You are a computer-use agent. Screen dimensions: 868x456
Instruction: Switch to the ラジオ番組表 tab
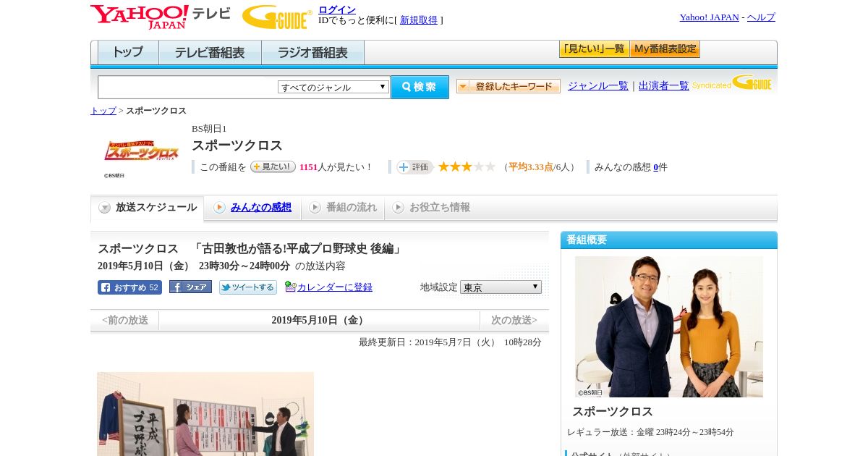312,53
